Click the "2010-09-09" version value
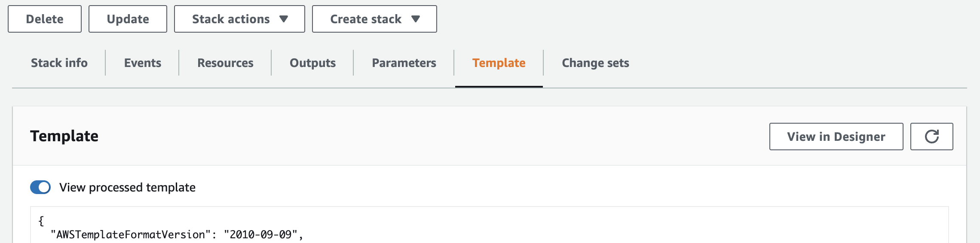980x243 pixels. [x=260, y=234]
